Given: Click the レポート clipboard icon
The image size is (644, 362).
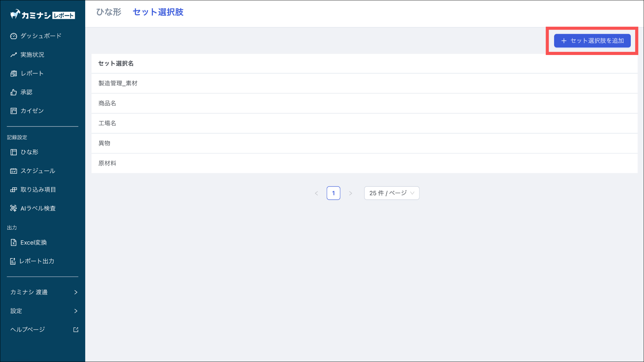Looking at the screenshot, I should click(14, 74).
